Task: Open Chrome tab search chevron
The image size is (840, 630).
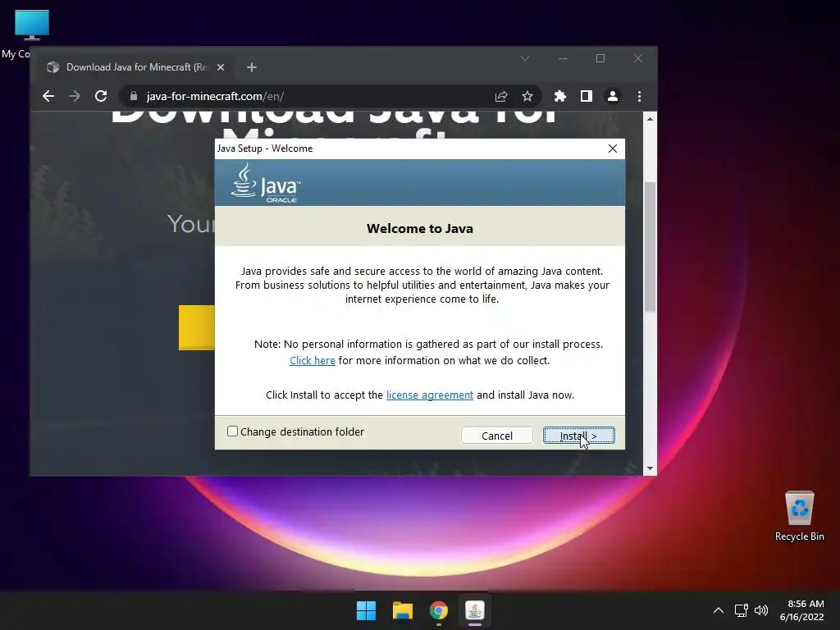Action: [x=525, y=58]
